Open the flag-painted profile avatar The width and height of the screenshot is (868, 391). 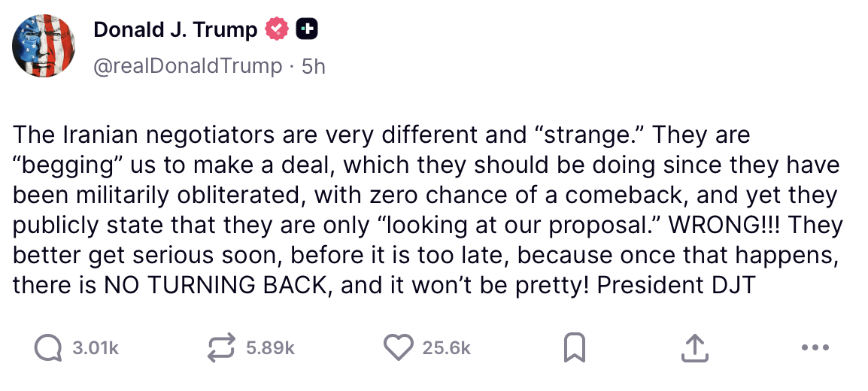pyautogui.click(x=42, y=47)
